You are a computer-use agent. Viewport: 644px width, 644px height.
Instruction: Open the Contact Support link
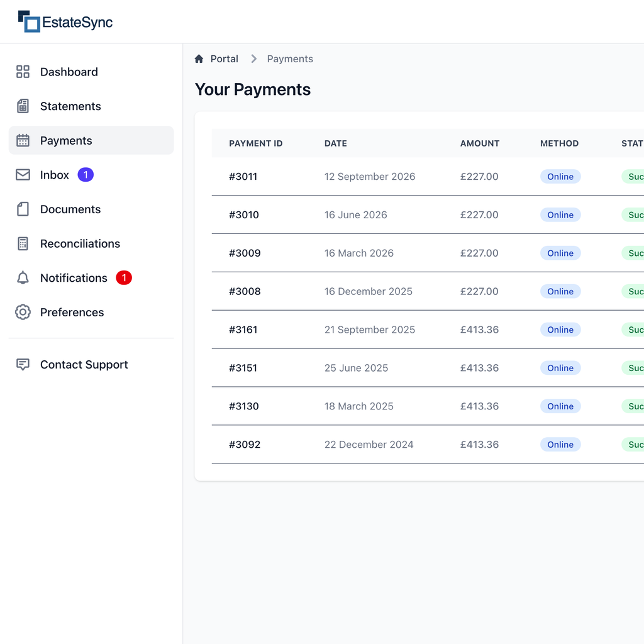[x=91, y=364]
